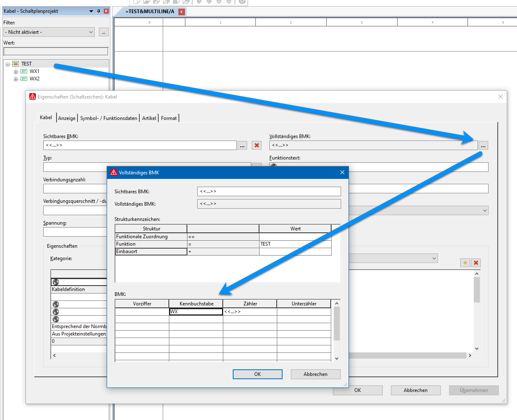Viewport: 517px width, 420px height.
Task: Click the WX cell under Kennbuchstabe
Action: [196, 312]
